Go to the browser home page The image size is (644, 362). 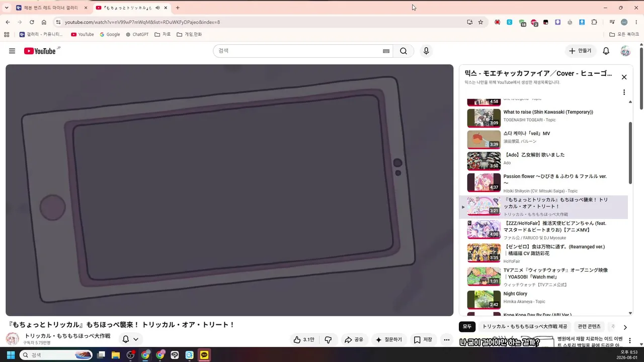44,22
